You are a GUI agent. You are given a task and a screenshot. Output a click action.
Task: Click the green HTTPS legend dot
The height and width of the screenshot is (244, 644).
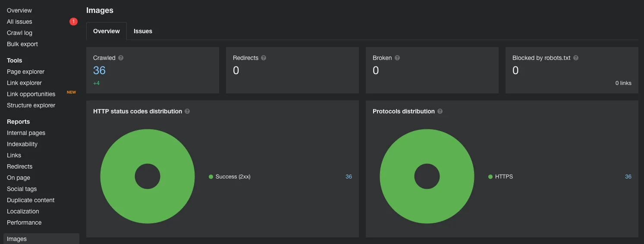tap(490, 177)
